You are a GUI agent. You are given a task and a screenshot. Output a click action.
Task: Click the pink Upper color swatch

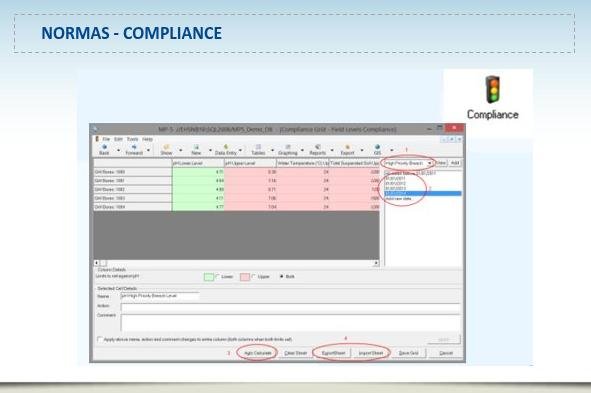pos(245,277)
